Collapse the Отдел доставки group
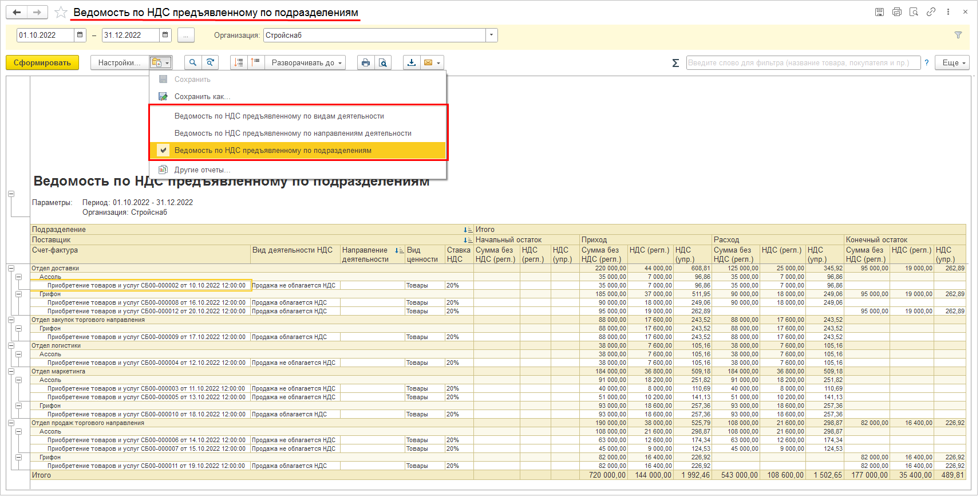980x496 pixels. click(11, 268)
